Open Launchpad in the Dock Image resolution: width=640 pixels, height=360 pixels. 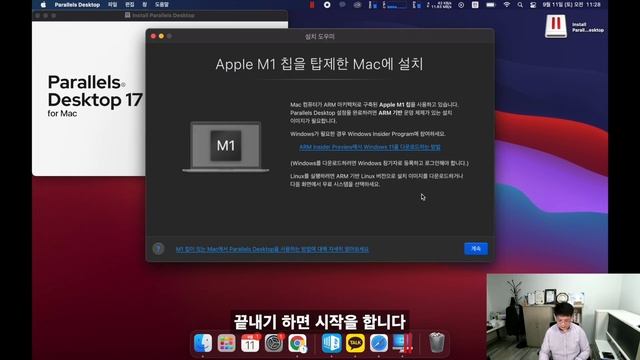pos(227,343)
